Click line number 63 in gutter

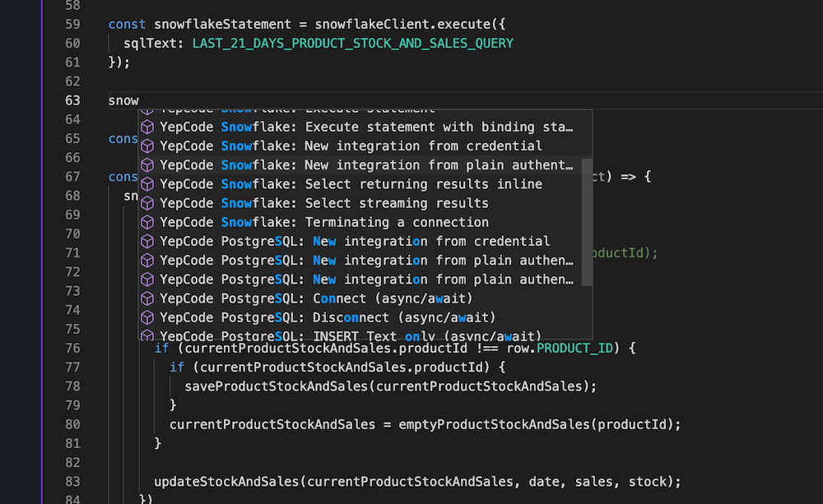click(72, 100)
